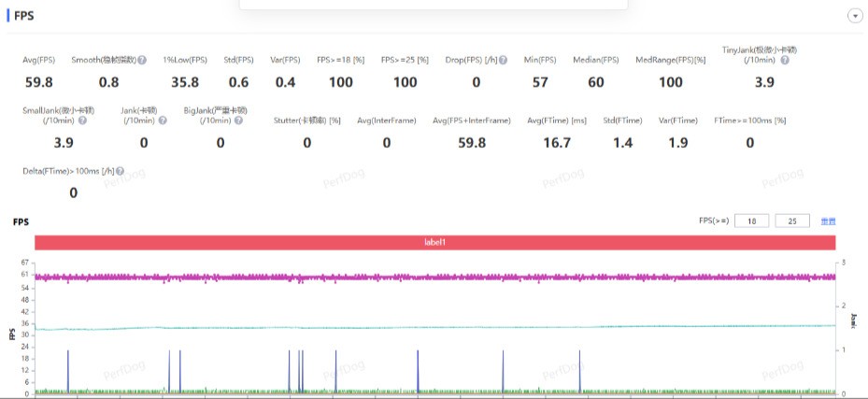Click the 1%Low(FPS) value 35.8
The width and height of the screenshot is (868, 399).
point(186,82)
